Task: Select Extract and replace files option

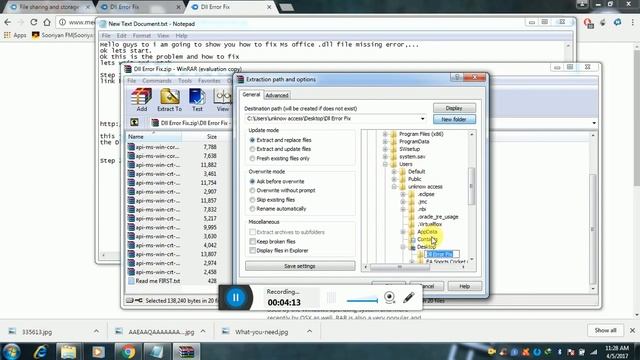Action: point(252,140)
